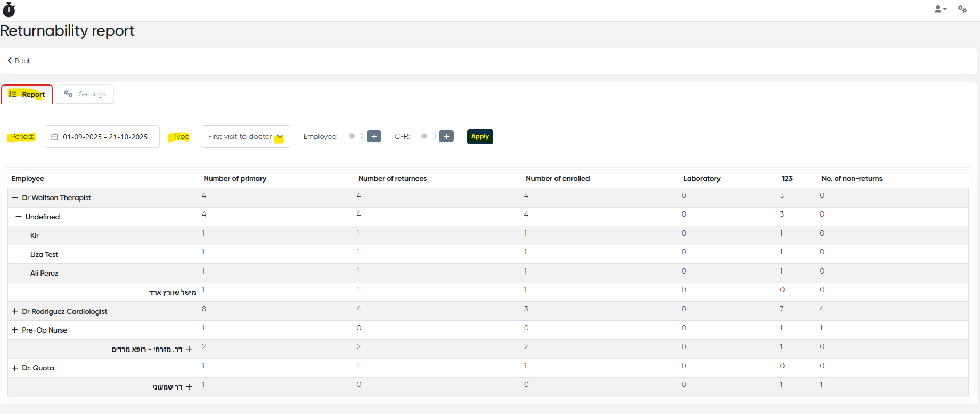Expand the Dr. Quota row
The width and height of the screenshot is (980, 414).
click(15, 368)
